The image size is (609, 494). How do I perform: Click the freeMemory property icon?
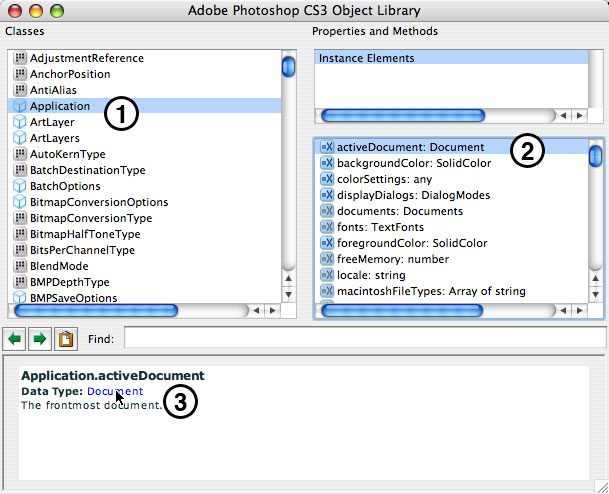pos(327,259)
